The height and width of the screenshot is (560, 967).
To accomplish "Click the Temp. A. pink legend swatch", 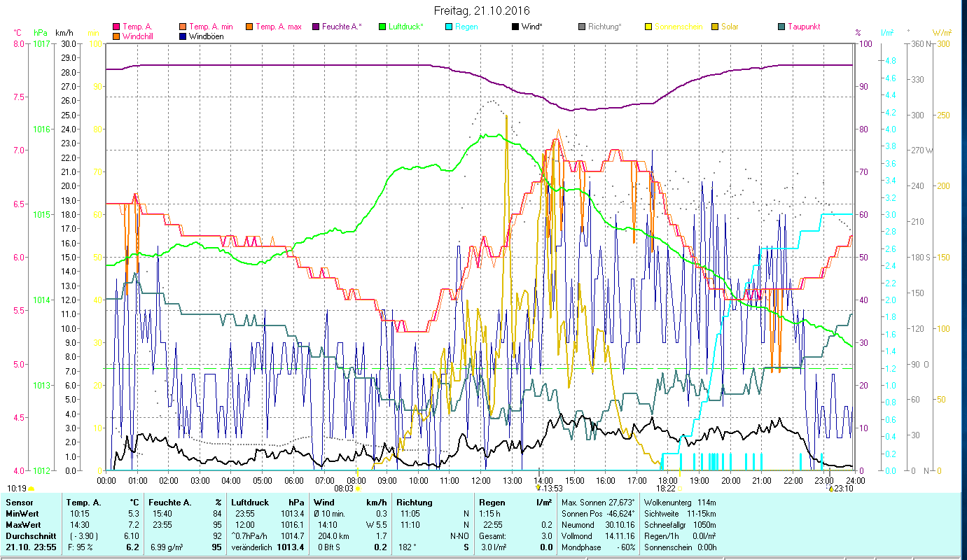I will coord(116,27).
